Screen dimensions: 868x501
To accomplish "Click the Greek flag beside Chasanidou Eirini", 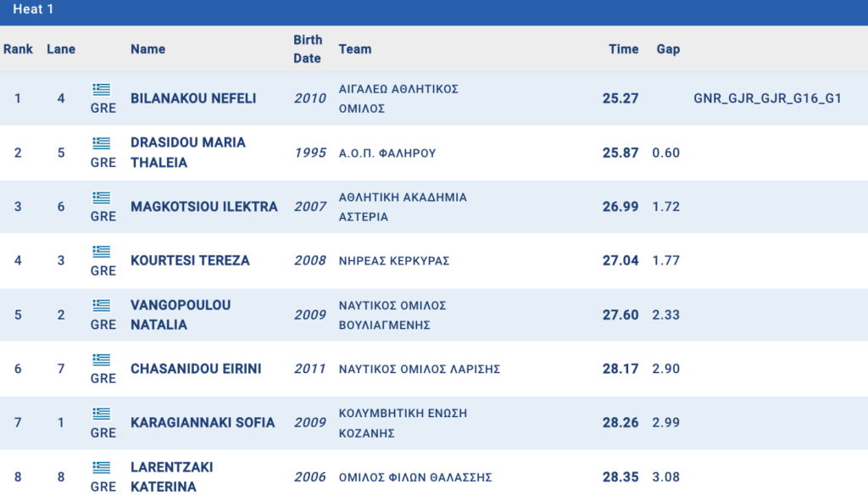I will coord(102,359).
